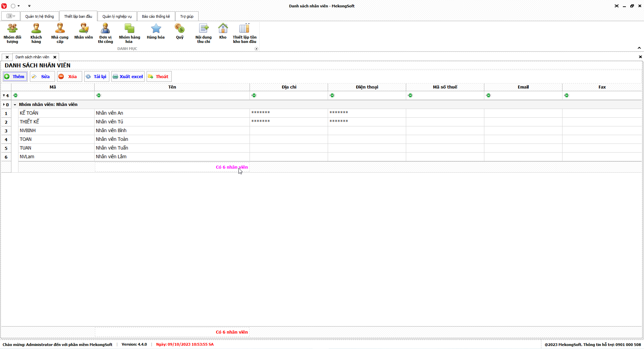Open the quick access toolbar dropdown
The width and height of the screenshot is (644, 349).
(29, 6)
